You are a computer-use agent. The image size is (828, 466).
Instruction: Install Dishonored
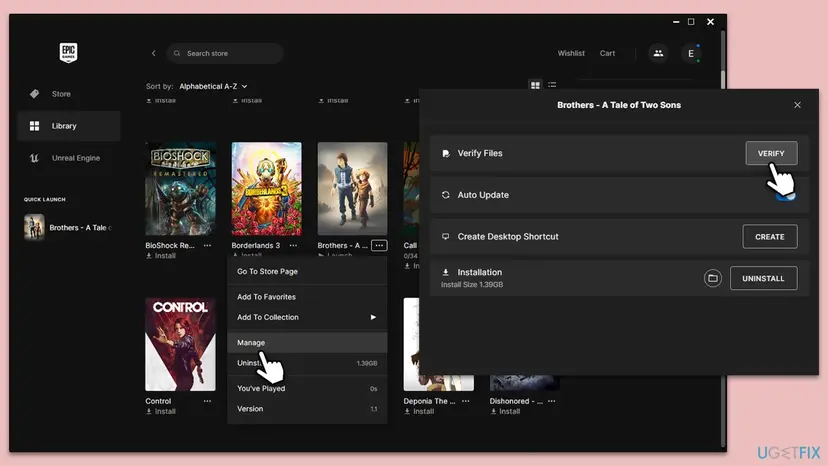click(x=505, y=412)
